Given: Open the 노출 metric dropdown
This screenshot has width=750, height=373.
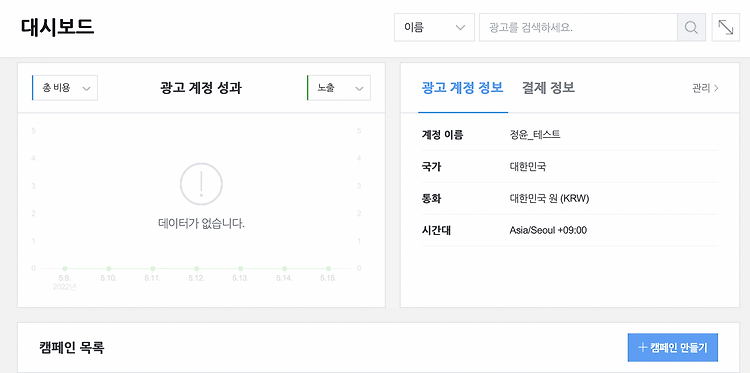Looking at the screenshot, I should (x=339, y=88).
